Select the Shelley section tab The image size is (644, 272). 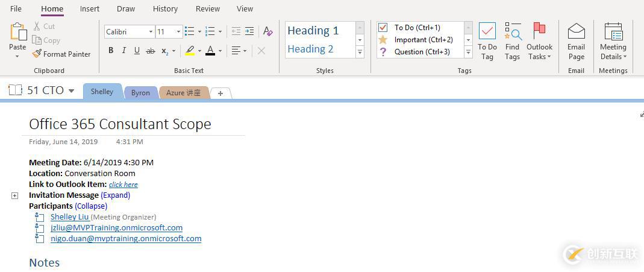pyautogui.click(x=102, y=91)
